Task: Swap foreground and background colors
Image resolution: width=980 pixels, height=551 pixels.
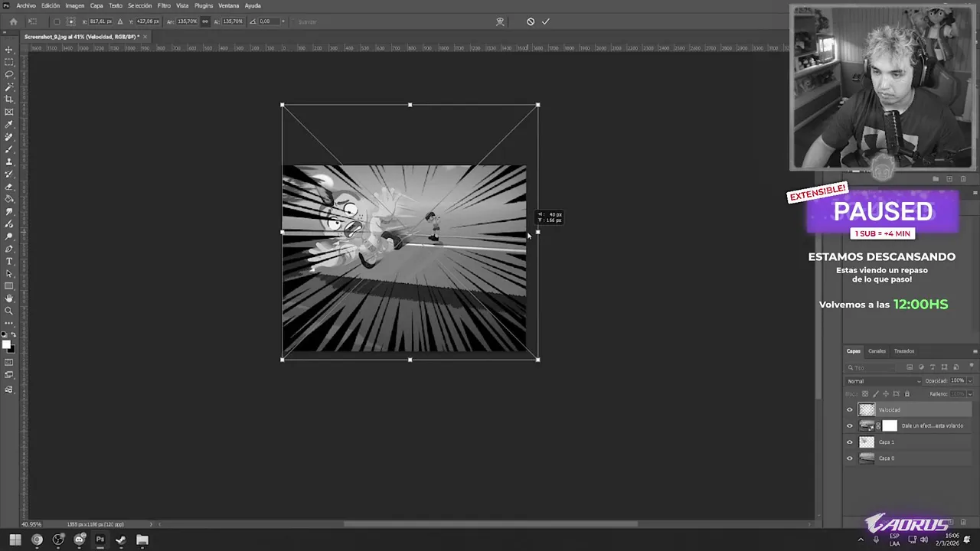Action: click(x=14, y=335)
